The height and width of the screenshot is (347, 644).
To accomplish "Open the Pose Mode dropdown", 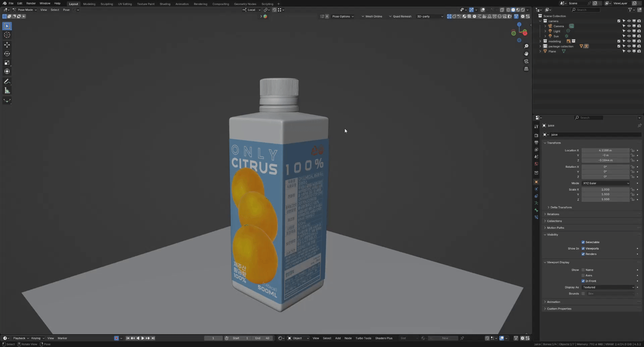I will point(24,10).
